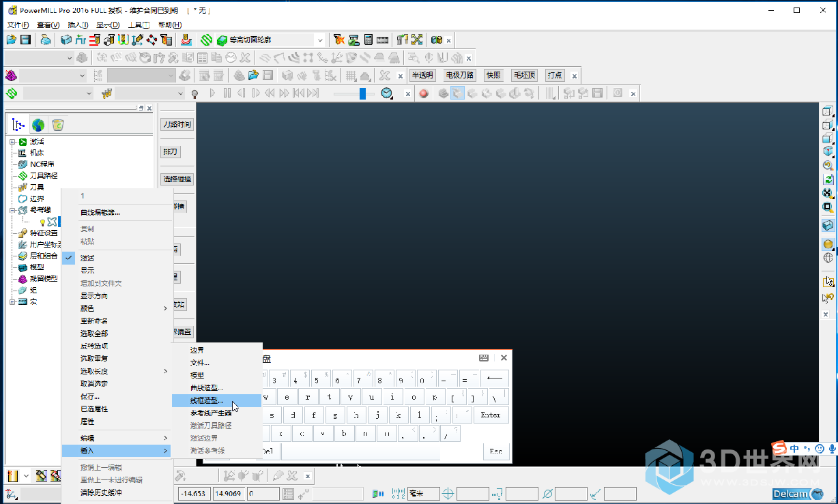This screenshot has width=838, height=504.
Task: Open the explorer tree tab icon
Action: pyautogui.click(x=18, y=125)
